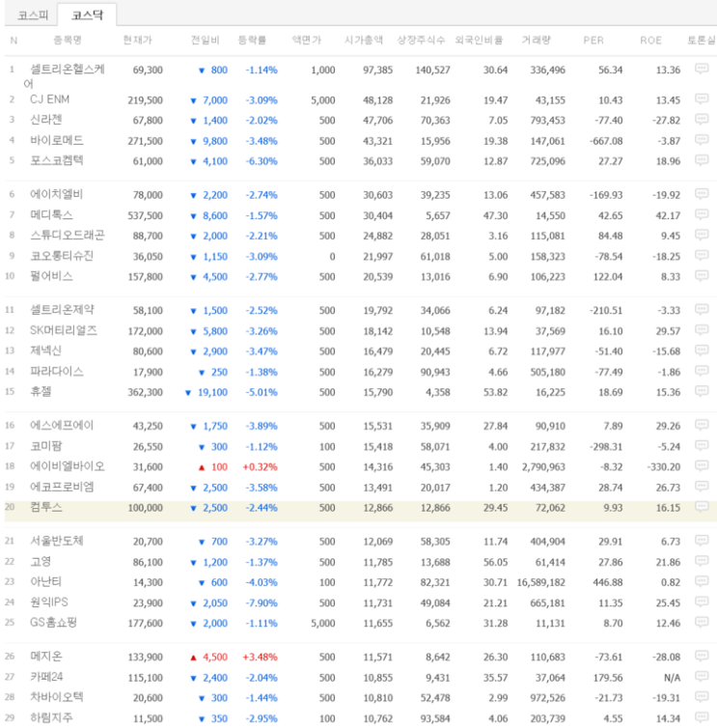717x728 pixels.
Task: Click the 현재가 column header
Action: point(137,40)
